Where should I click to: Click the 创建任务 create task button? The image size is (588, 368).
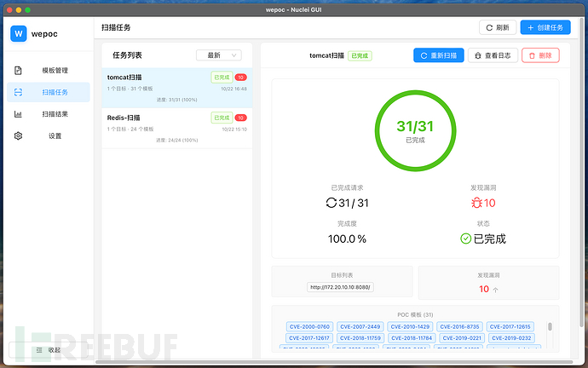point(545,27)
